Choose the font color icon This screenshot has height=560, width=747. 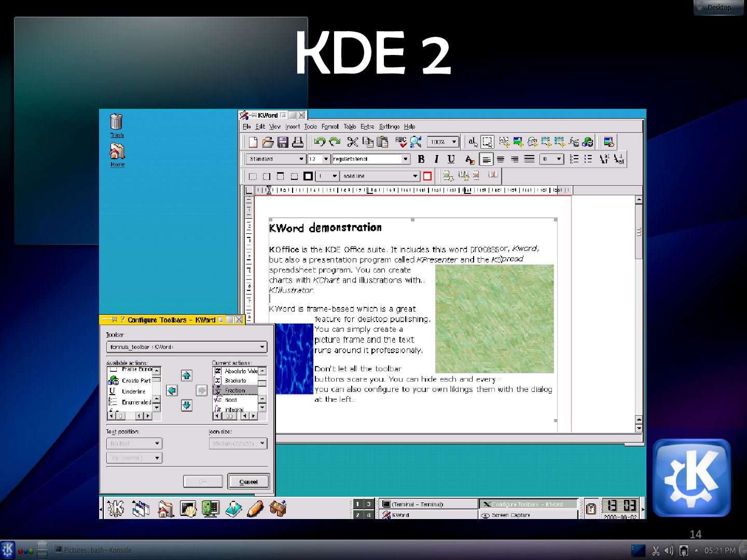pos(469,159)
